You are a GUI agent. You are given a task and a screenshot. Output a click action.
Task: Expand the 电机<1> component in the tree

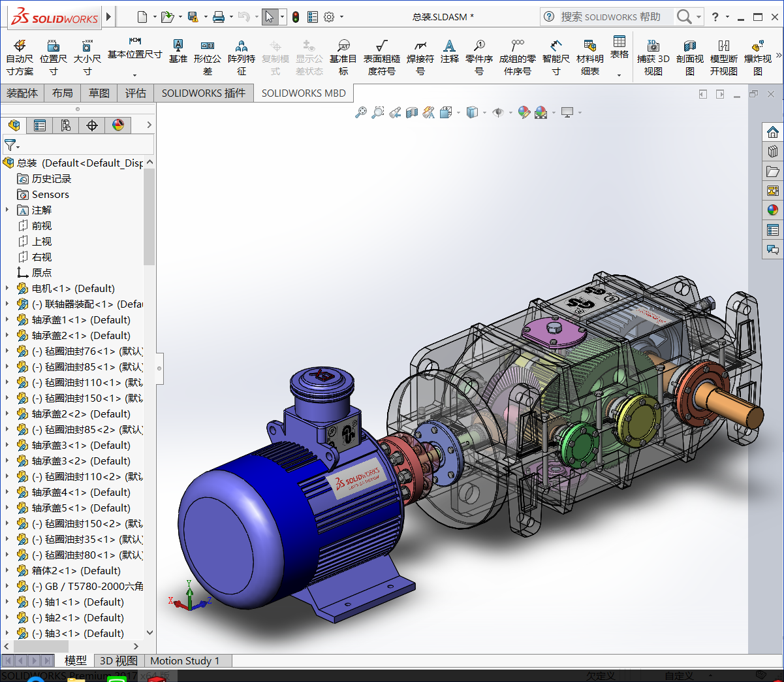(x=7, y=288)
